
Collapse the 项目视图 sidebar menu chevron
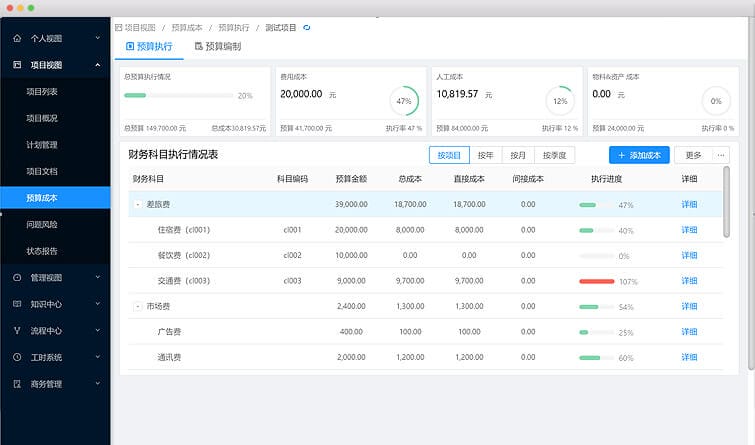(x=98, y=65)
